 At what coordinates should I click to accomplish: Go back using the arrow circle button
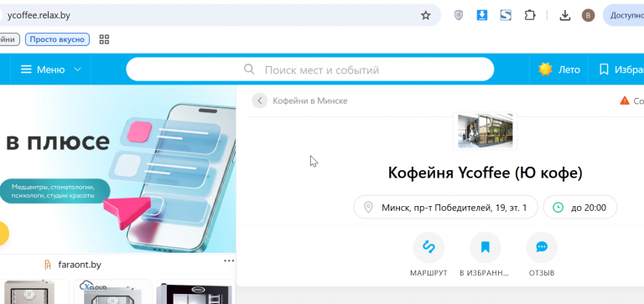(260, 100)
